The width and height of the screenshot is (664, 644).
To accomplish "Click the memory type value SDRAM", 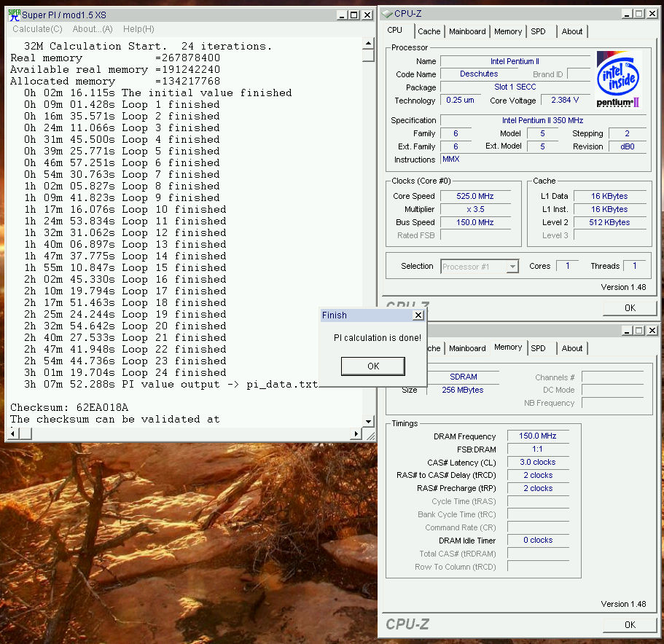I will 464,377.
